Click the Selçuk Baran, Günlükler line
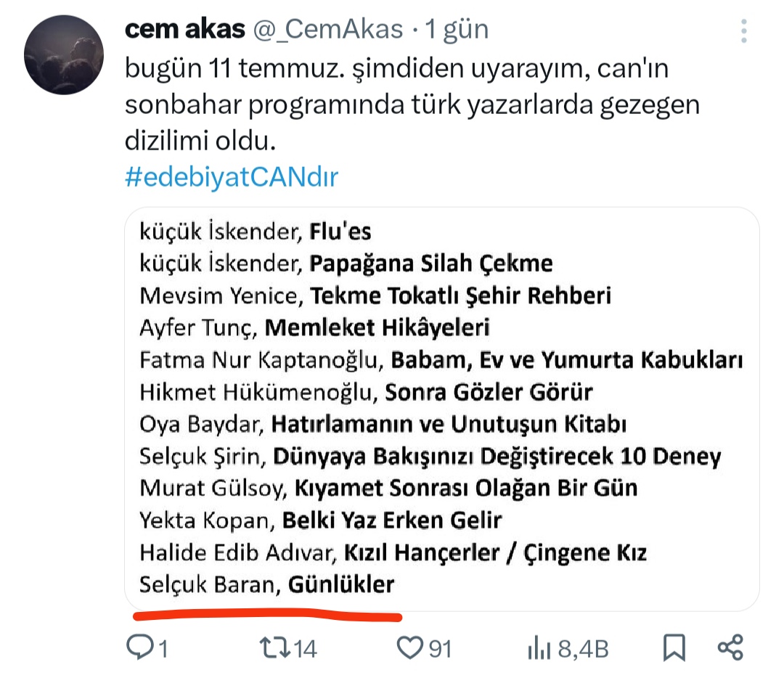 [267, 584]
